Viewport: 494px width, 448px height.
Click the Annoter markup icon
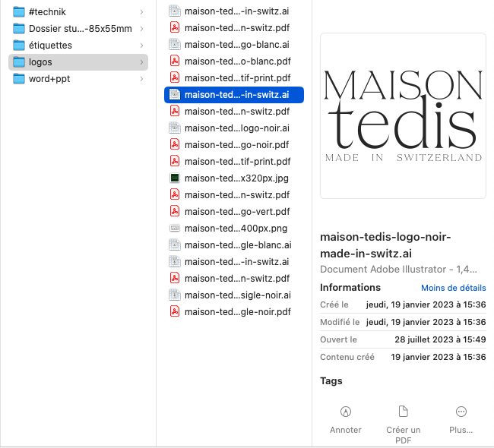click(x=346, y=412)
